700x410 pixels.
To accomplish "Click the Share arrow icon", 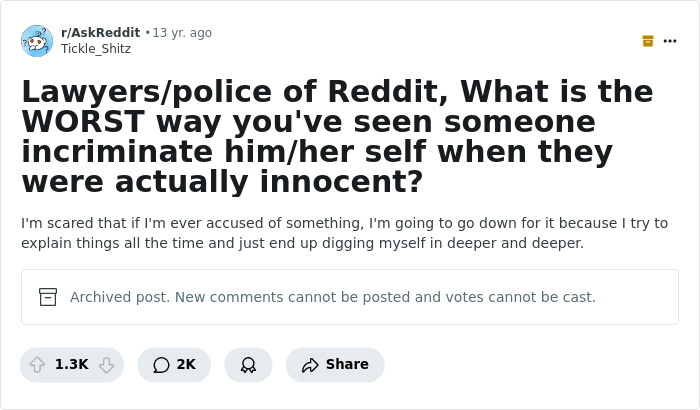I will pyautogui.click(x=310, y=365).
